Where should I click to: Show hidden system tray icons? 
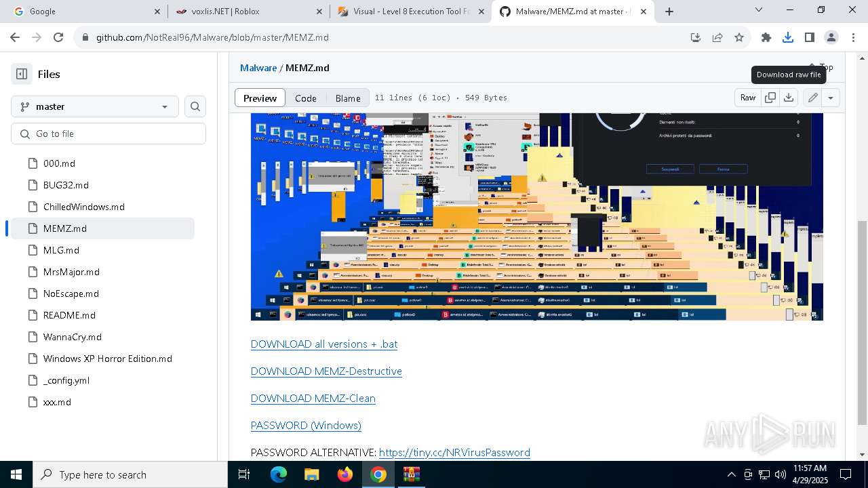click(731, 474)
